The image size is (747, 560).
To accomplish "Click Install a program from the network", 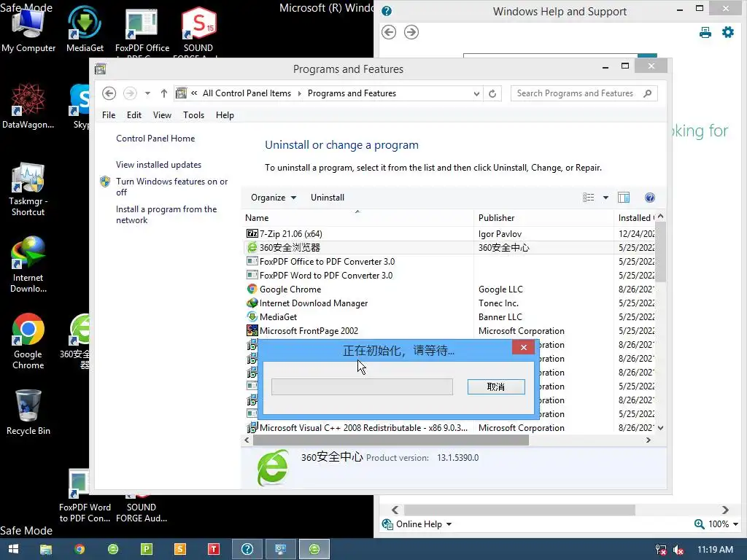I will (x=166, y=215).
